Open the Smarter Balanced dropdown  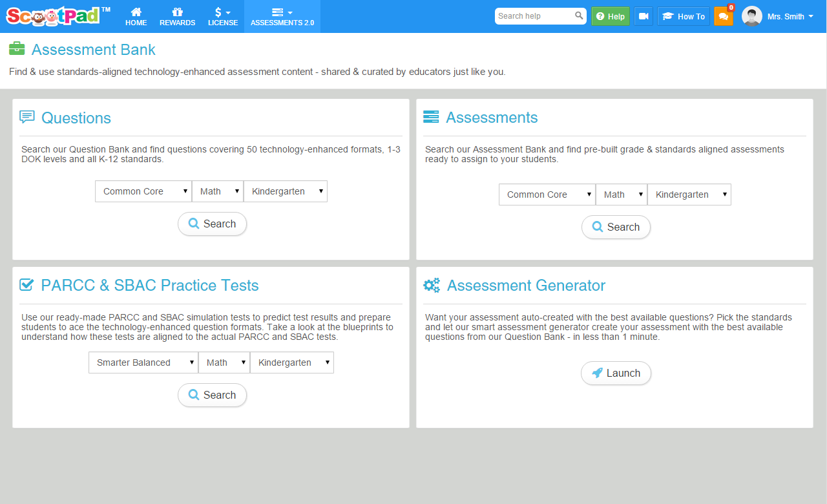[x=143, y=362]
